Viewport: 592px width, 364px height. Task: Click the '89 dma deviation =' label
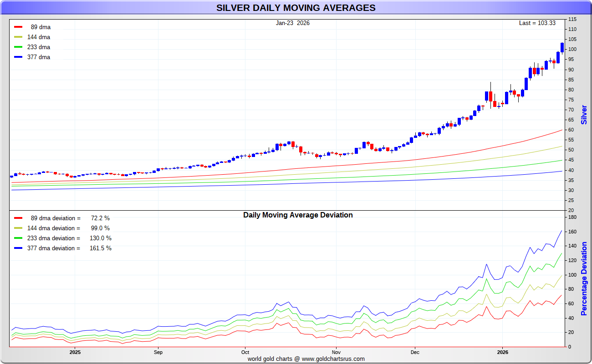[56, 218]
